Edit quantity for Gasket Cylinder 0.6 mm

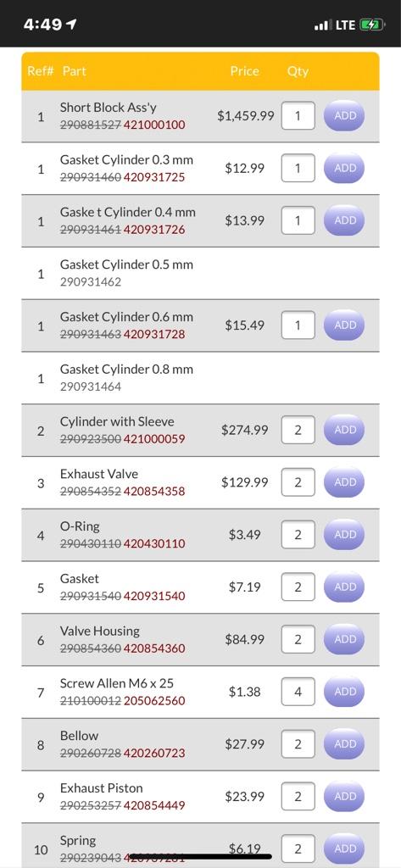click(x=298, y=325)
